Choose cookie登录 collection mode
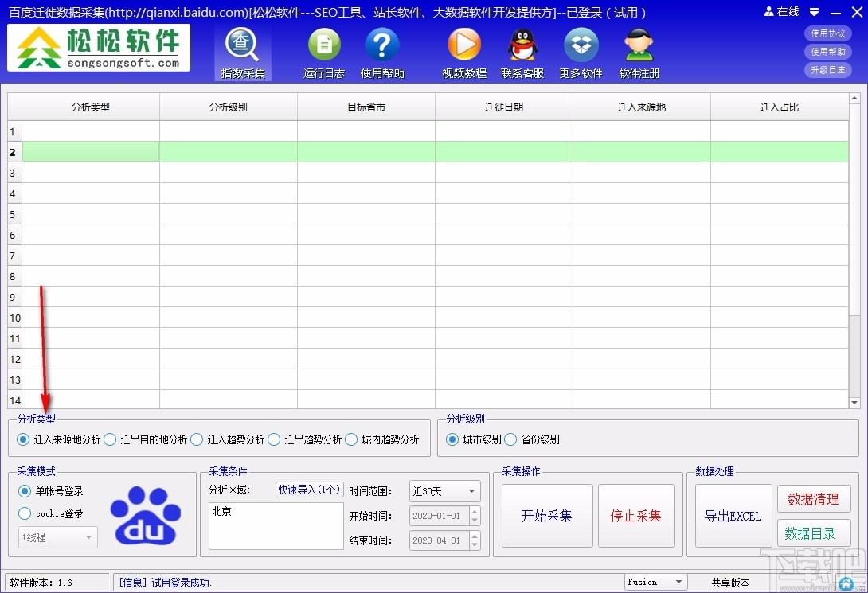868x593 pixels. tap(51, 513)
